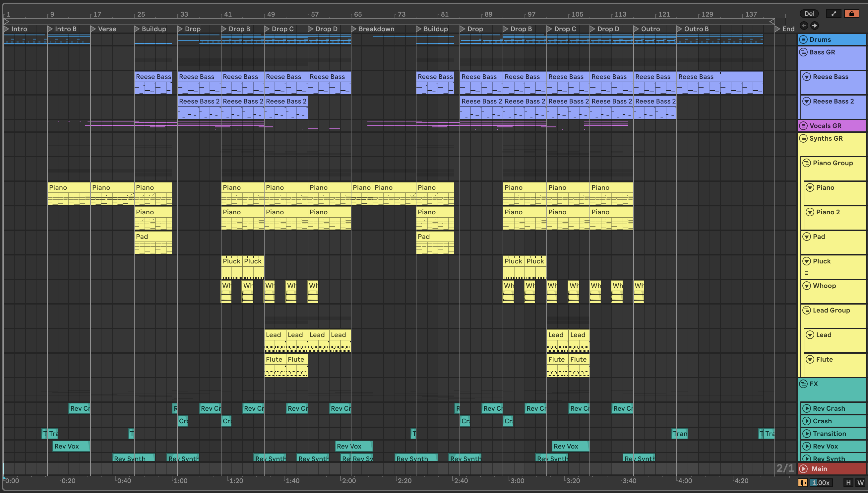Jump to the next locator arrow
This screenshot has height=493, width=868.
[x=815, y=26]
